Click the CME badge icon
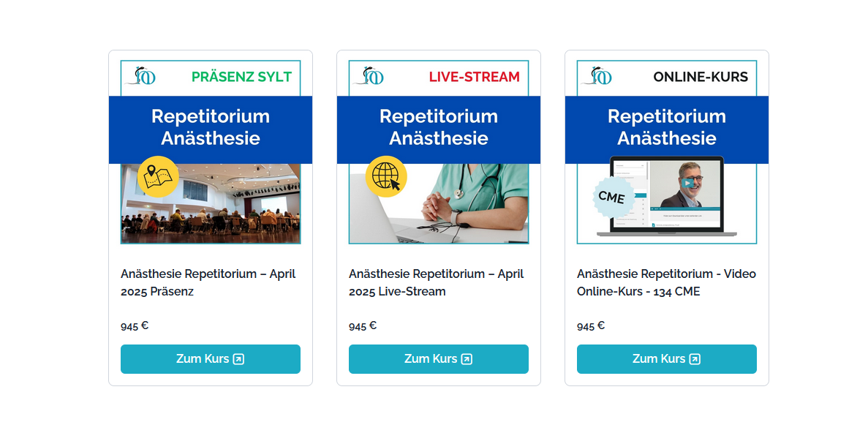The image size is (868, 433). (x=611, y=197)
